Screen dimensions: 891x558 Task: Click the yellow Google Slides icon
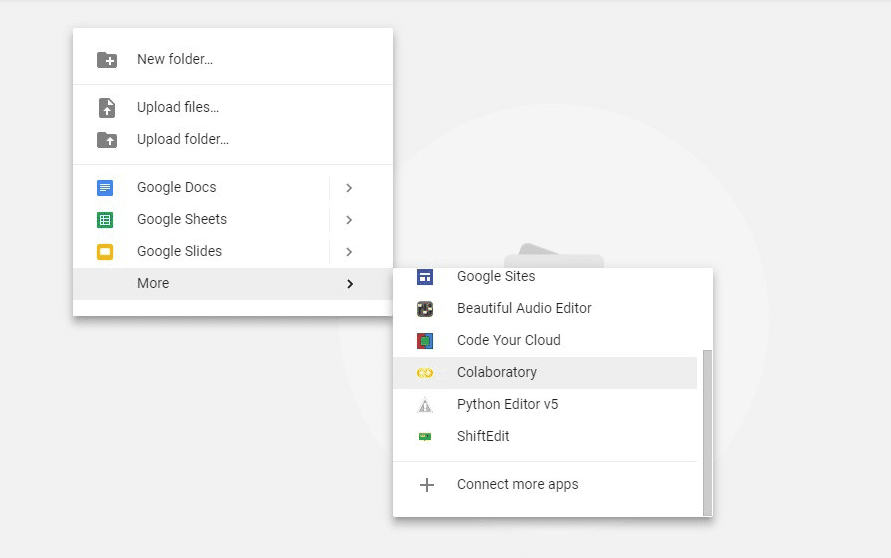105,251
